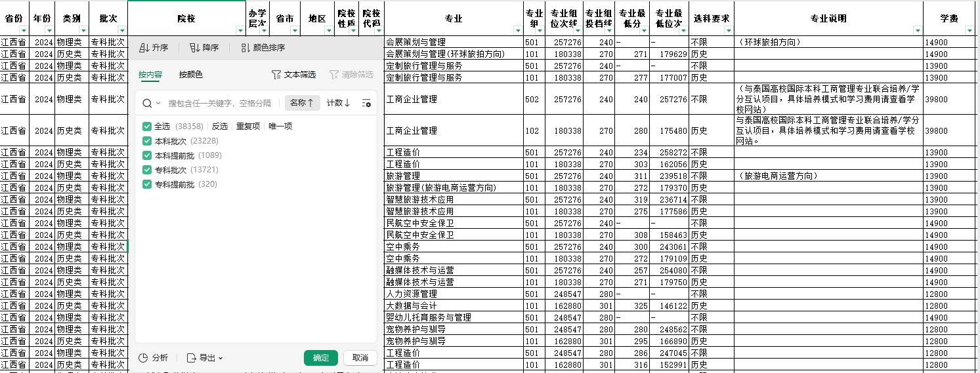Click 重复项 to select duplicates
980x373 pixels.
coord(248,126)
